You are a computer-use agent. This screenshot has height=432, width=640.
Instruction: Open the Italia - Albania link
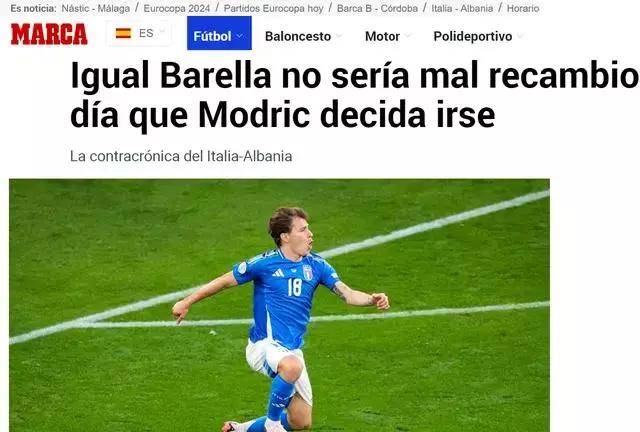tap(462, 8)
